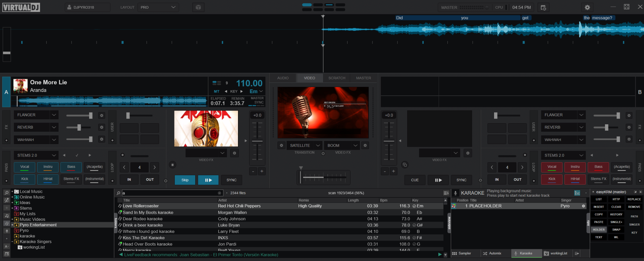Click the microphone icon in the browser sidebar

pos(6,231)
